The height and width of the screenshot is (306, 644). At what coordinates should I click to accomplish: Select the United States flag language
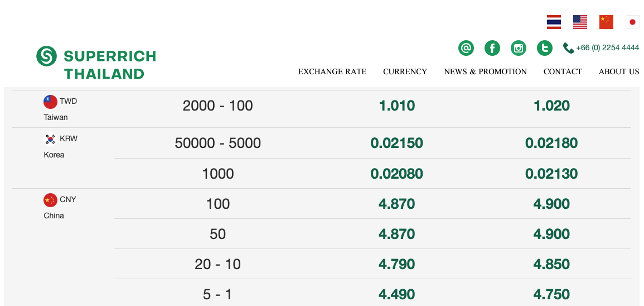pos(580,22)
